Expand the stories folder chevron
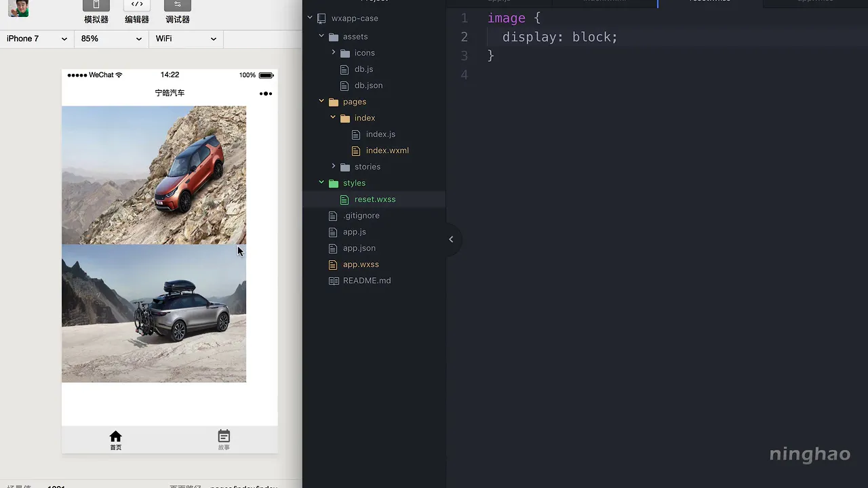868x488 pixels. pyautogui.click(x=333, y=166)
